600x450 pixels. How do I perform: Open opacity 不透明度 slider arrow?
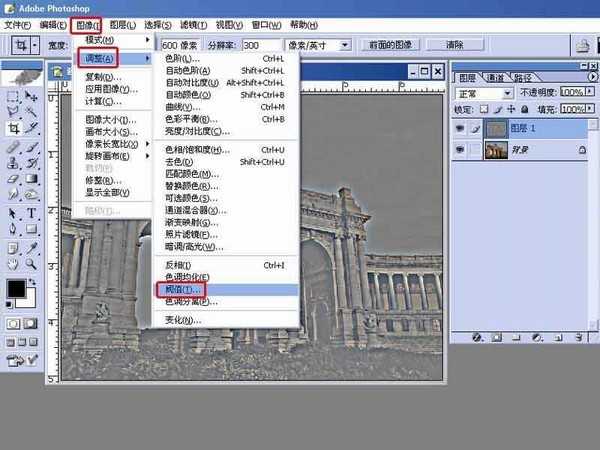(x=590, y=92)
